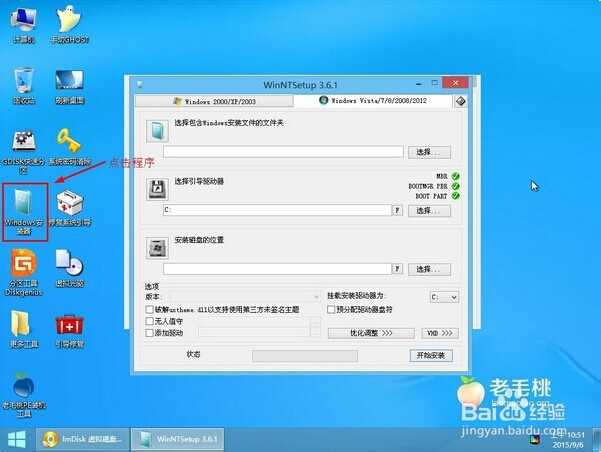
Task: Click F button beside boot drive field
Action: pos(397,211)
